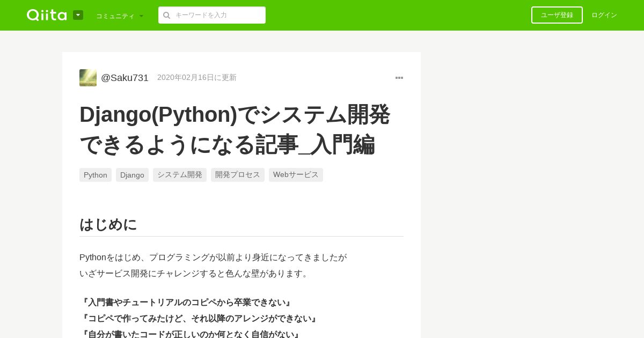Click the sentence starting with Pythonをはじめ
The width and height of the screenshot is (644, 338).
213,258
